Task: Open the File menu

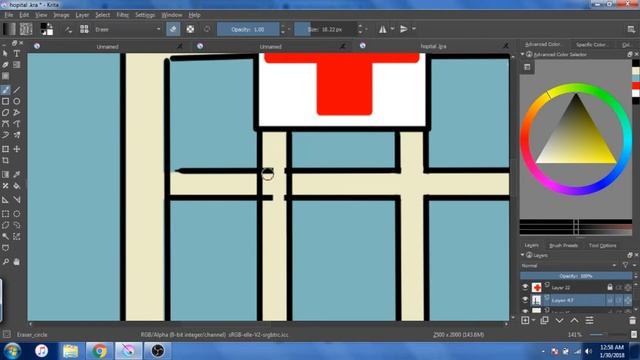Action: (9, 15)
